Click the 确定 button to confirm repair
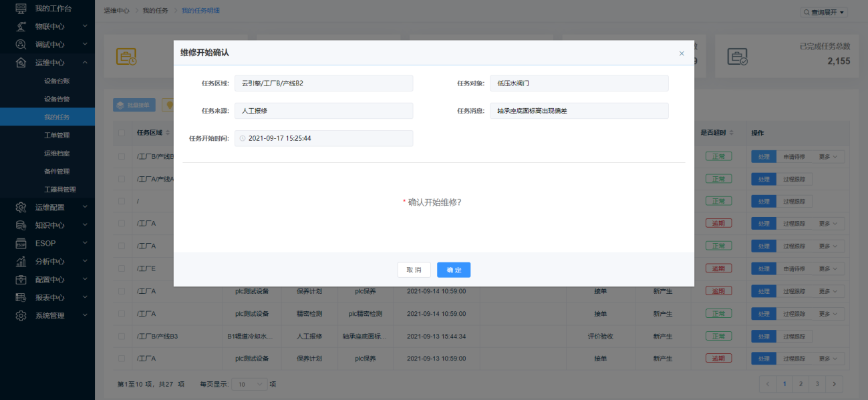Image resolution: width=868 pixels, height=400 pixels. point(454,270)
